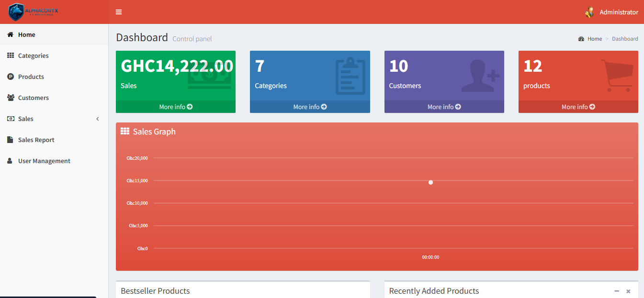Click the Ghc5,000 axis label
The image size is (644, 298).
[x=138, y=225]
